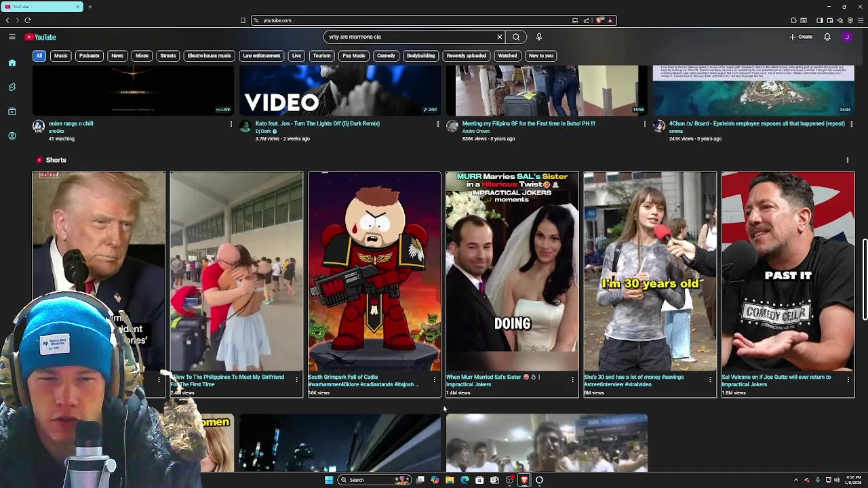Select the New to you chip
868x488 pixels.
click(x=541, y=56)
